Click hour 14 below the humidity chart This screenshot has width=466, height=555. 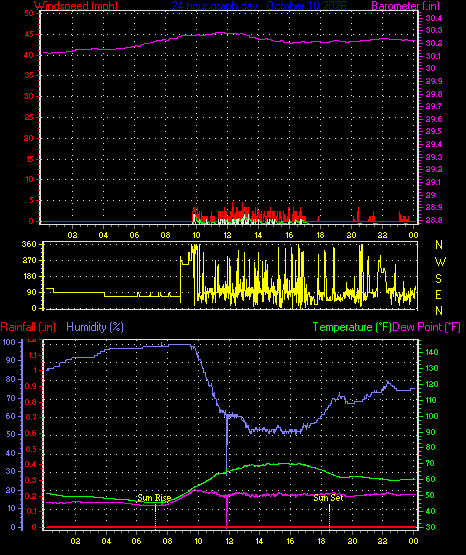(x=259, y=541)
